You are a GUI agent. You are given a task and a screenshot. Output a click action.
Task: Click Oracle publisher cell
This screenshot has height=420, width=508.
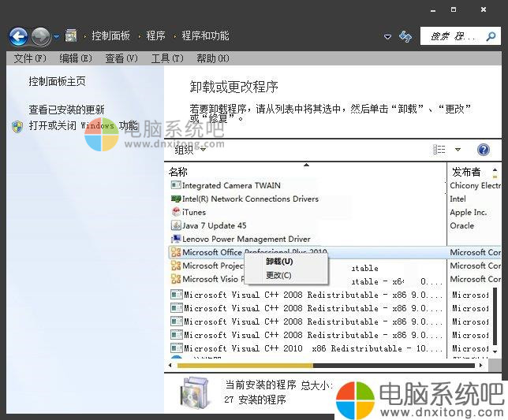(461, 225)
